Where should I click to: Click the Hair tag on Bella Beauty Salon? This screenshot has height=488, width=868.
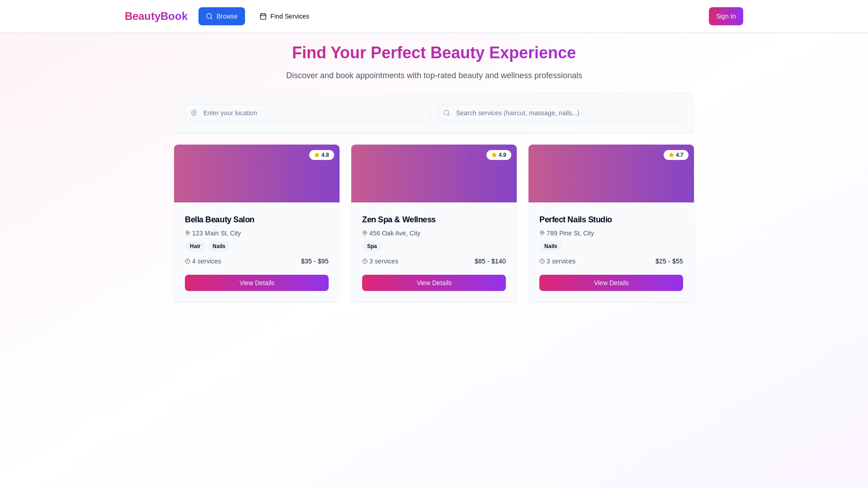click(x=195, y=246)
